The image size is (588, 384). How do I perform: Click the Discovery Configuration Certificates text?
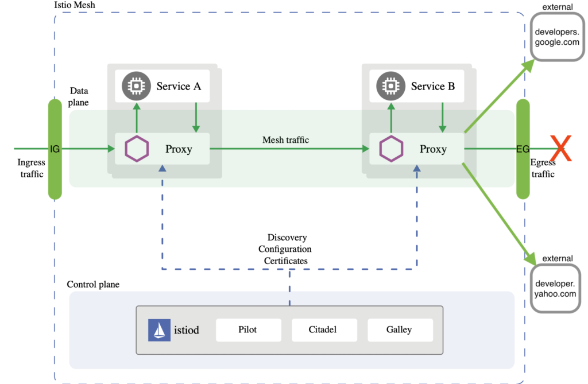285,249
